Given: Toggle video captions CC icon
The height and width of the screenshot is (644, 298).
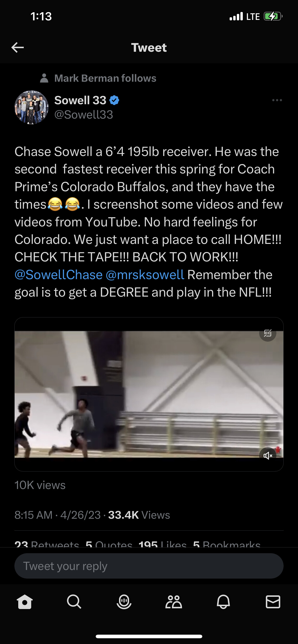Looking at the screenshot, I should tap(268, 333).
